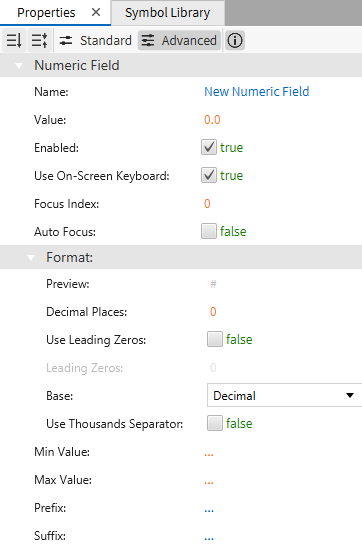
Task: Check the Use Leading Zeros checkbox
Action: [215, 339]
